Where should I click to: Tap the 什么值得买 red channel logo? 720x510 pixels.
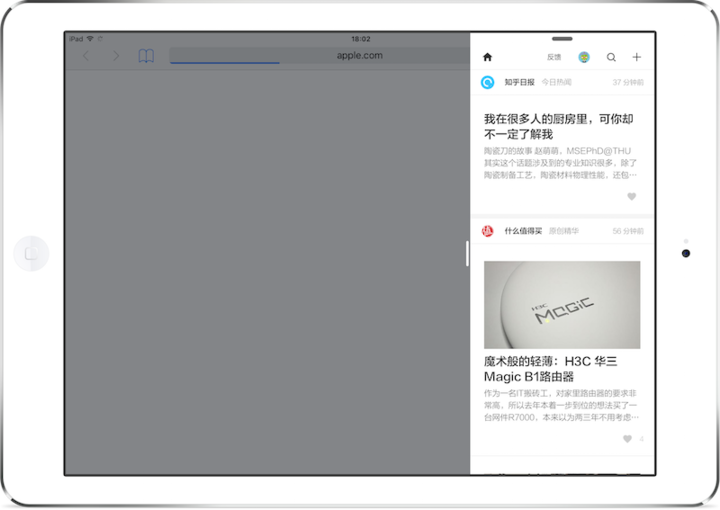pos(488,231)
